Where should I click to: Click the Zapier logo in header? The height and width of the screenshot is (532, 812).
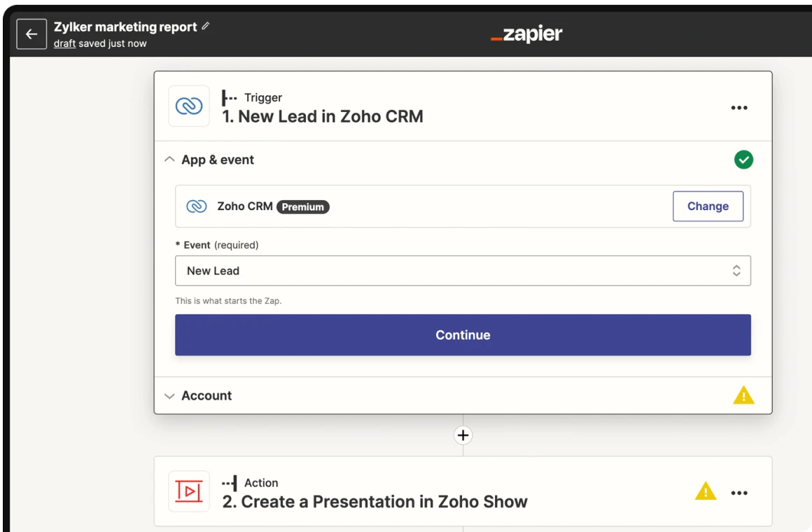click(526, 34)
